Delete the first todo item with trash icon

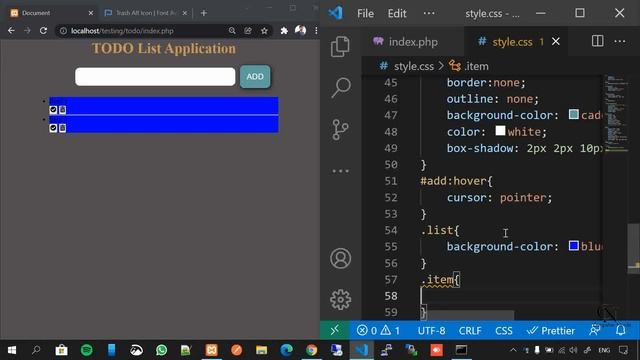point(62,110)
